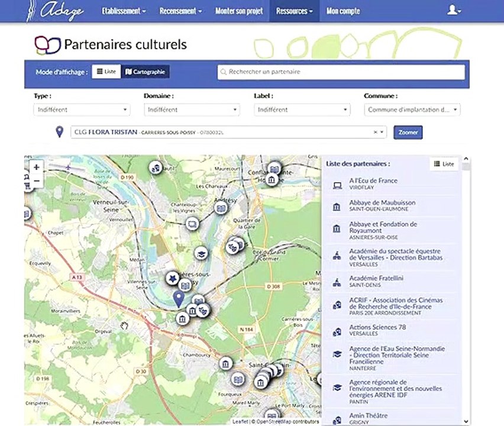Viewport: 504px width, 426px height.
Task: Open partner Actions Sciences 78
Action: (377, 330)
